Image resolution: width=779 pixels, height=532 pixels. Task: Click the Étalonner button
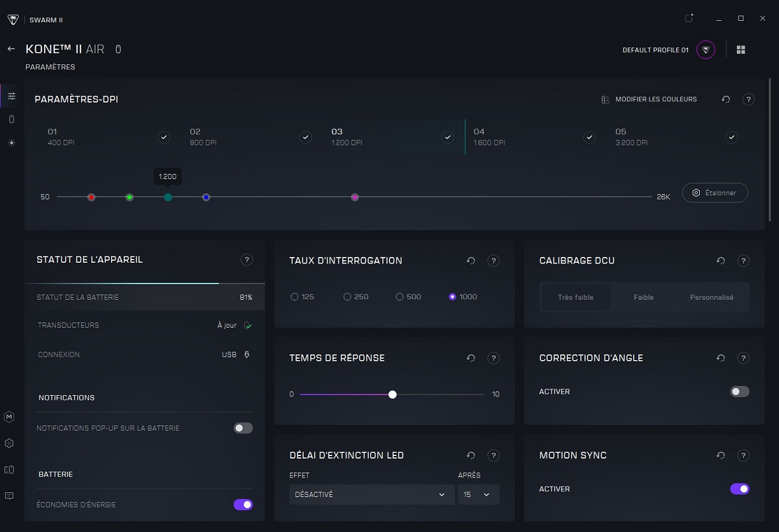coord(715,193)
